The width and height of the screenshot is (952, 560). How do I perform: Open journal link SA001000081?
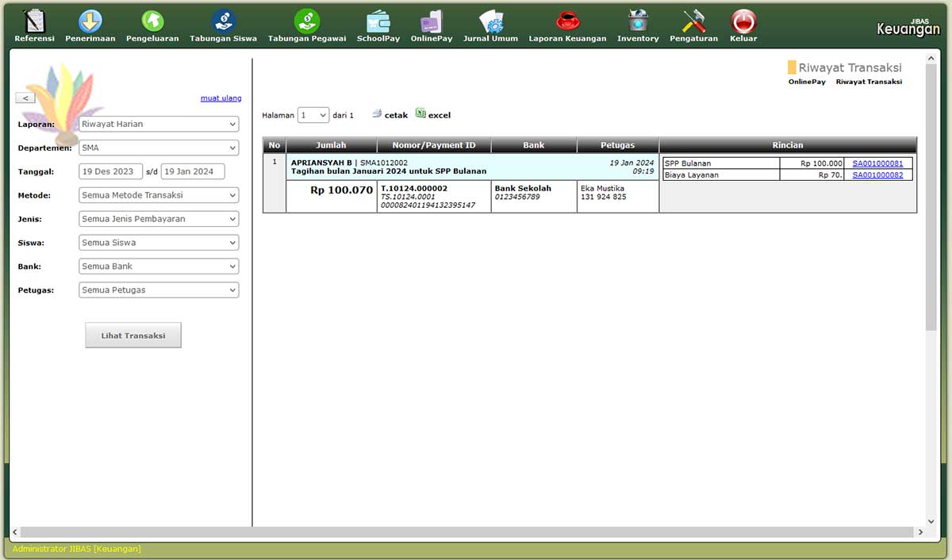(x=877, y=163)
